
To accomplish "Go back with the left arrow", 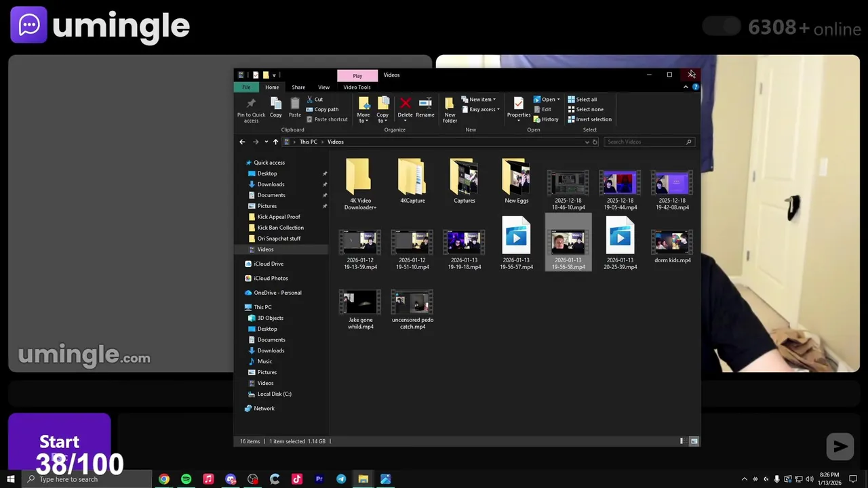I will (x=242, y=142).
